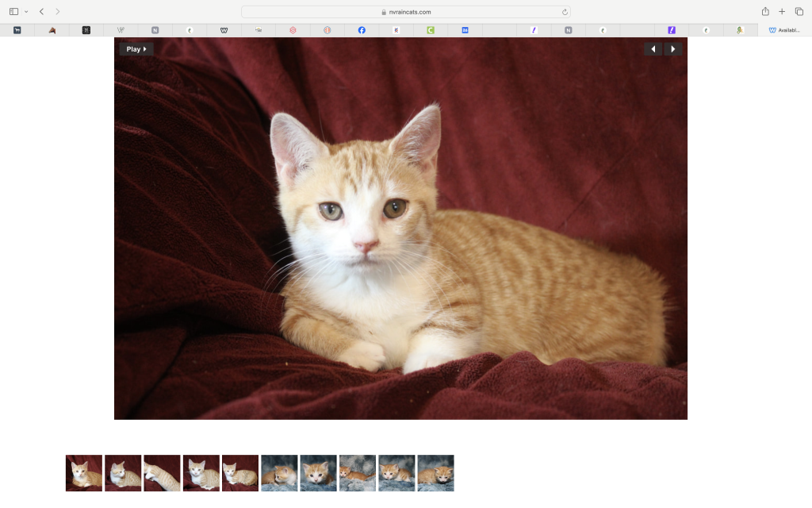Open the tab with the brown horse head icon
The image size is (812, 508).
52,30
